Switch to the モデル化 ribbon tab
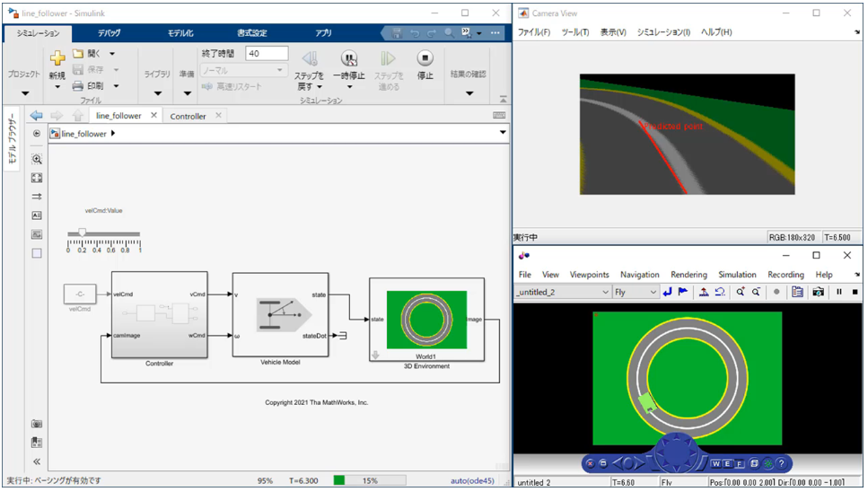868x492 pixels. pyautogui.click(x=180, y=33)
